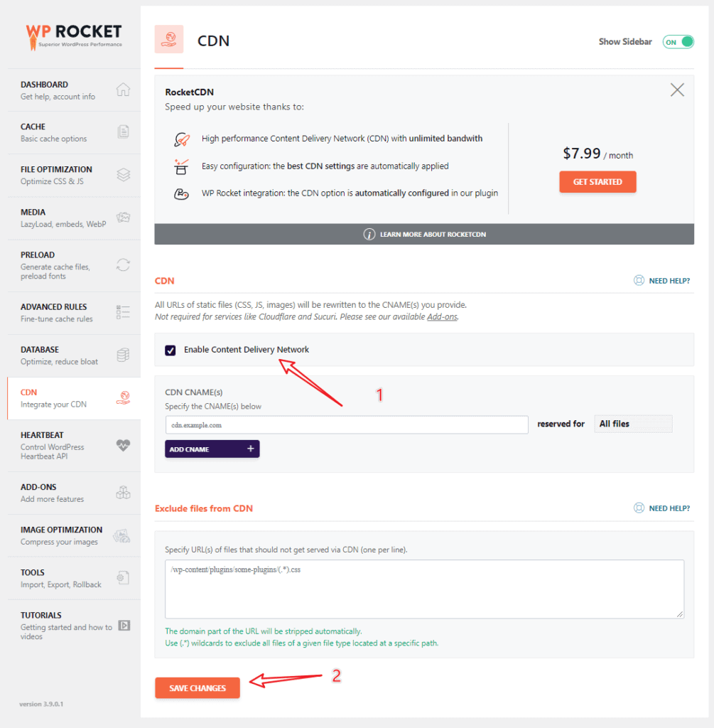Viewport: 714px width, 728px height.
Task: Add another CNAME with the Add CNAME button
Action: pos(212,449)
